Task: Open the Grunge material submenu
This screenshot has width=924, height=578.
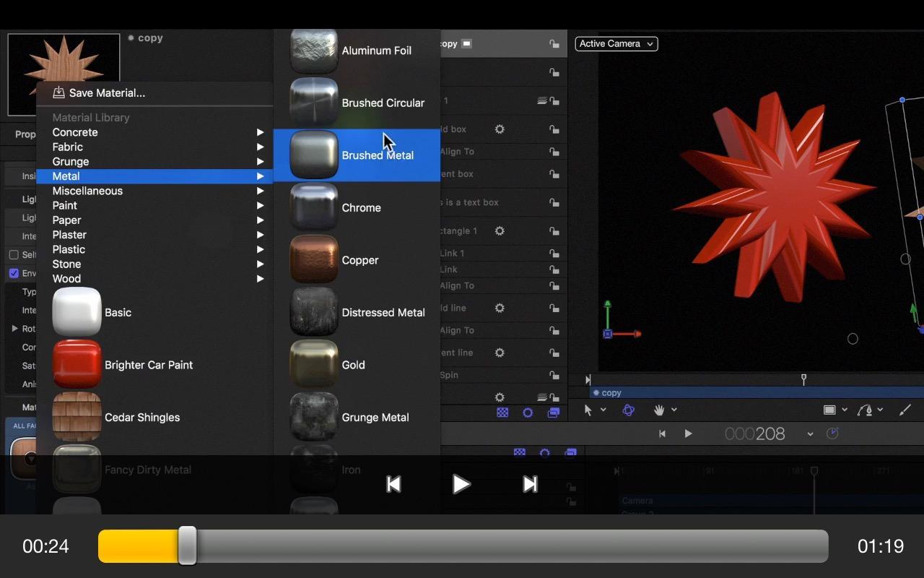Action: 154,162
